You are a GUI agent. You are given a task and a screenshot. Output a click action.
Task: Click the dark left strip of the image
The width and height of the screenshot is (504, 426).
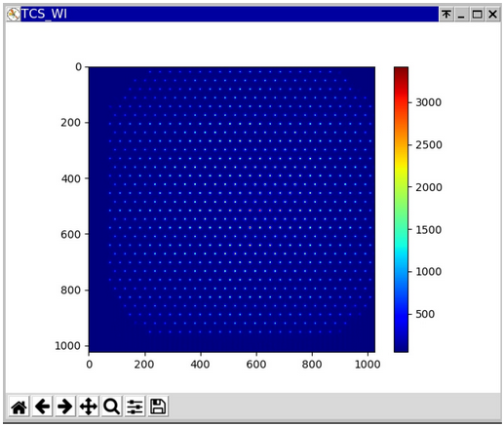pyautogui.click(x=97, y=210)
